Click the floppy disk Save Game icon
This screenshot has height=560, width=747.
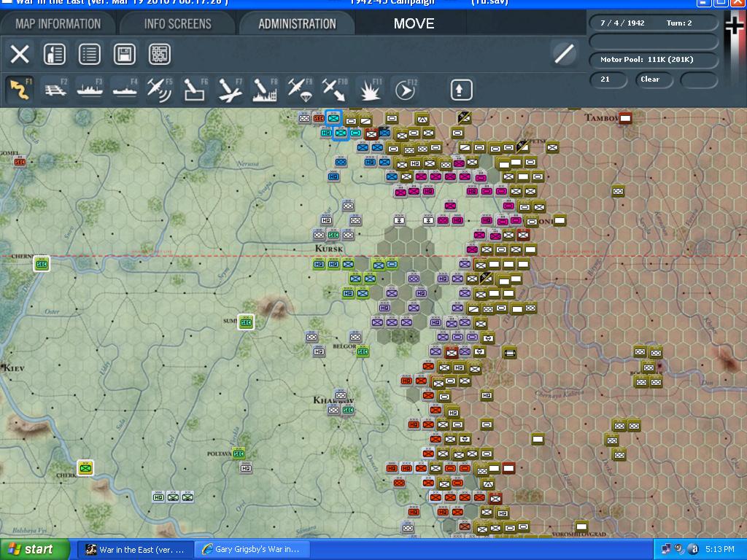point(124,54)
